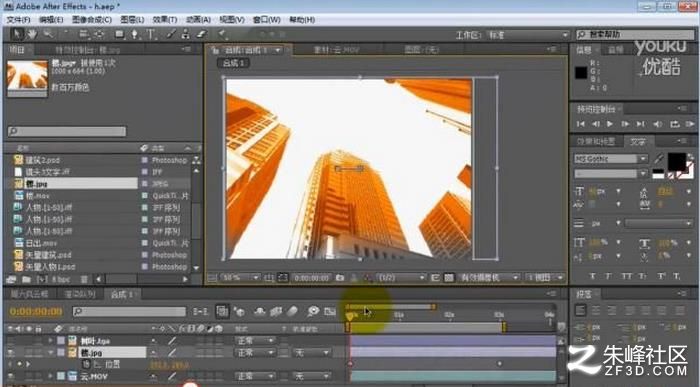Open the black fill color swatch
The image size is (700, 387).
676,162
